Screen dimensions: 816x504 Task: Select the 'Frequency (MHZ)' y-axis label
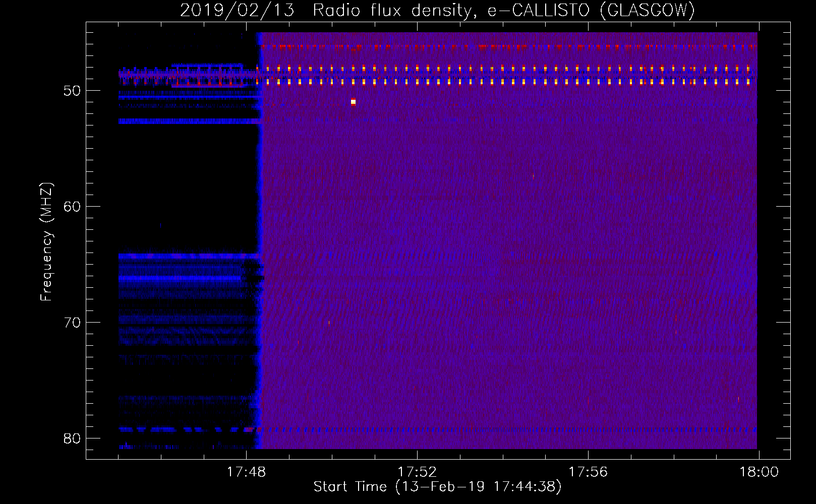point(46,242)
